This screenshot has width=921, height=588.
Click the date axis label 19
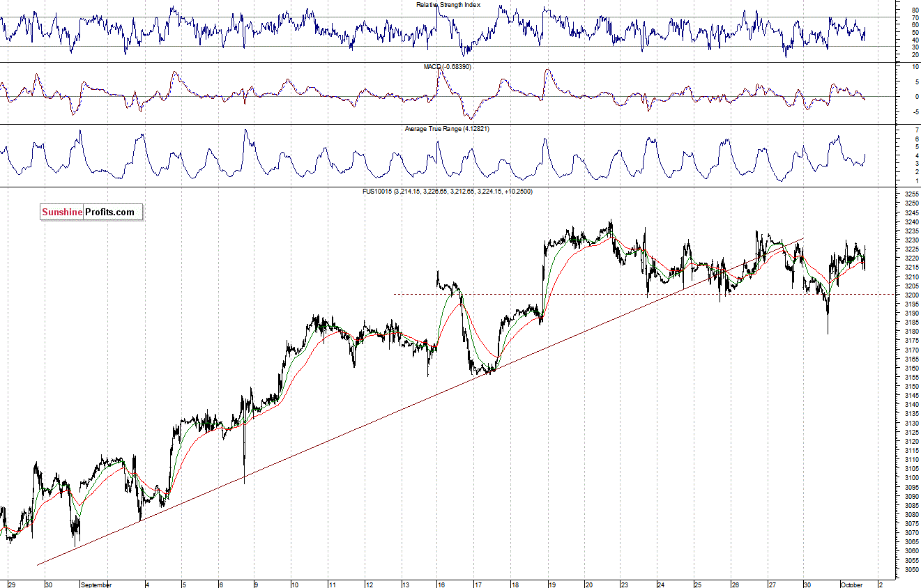point(551,585)
